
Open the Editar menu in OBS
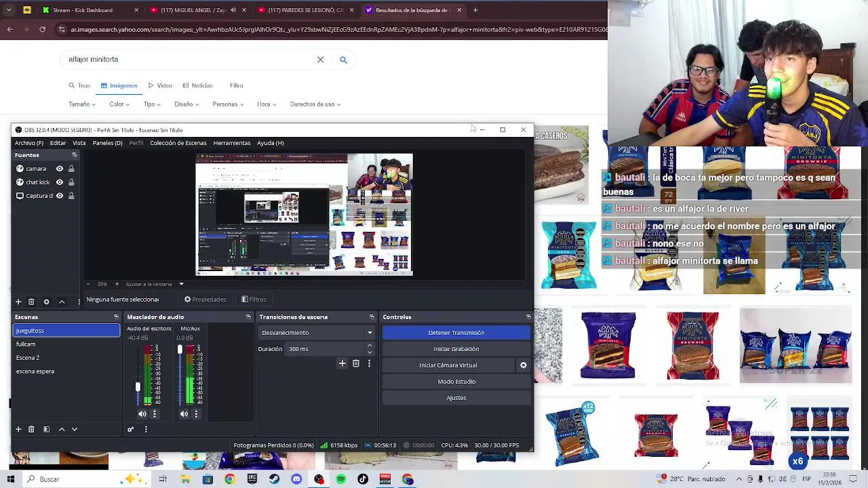pos(58,143)
